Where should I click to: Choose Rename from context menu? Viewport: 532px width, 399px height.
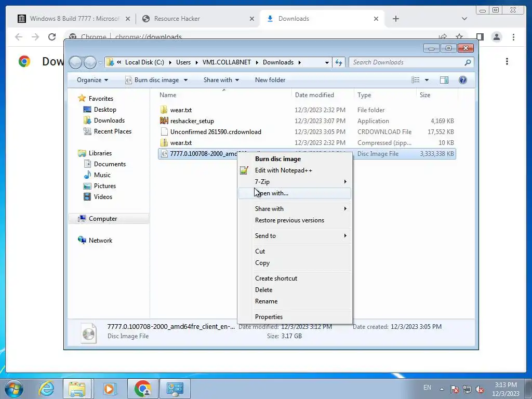click(x=295, y=301)
